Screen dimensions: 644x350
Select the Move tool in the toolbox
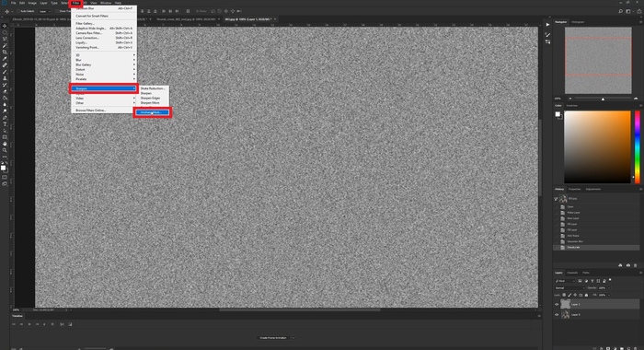5,26
